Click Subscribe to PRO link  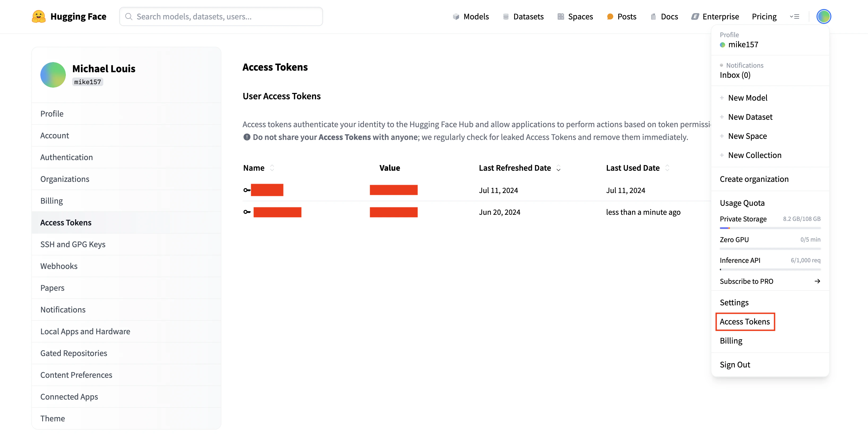[x=746, y=281]
